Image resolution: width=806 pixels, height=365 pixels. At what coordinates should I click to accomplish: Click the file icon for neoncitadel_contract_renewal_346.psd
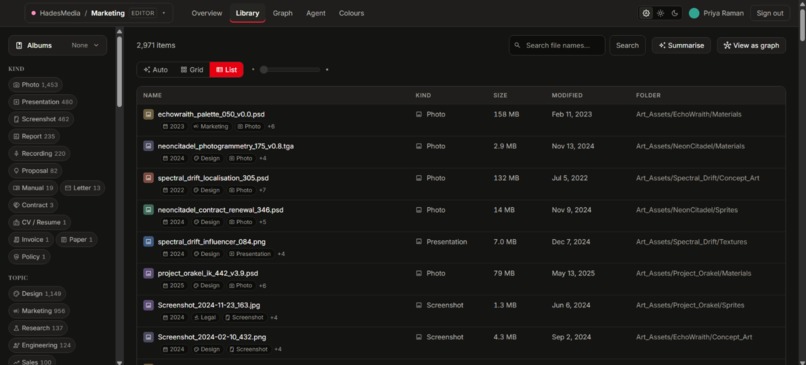point(149,210)
